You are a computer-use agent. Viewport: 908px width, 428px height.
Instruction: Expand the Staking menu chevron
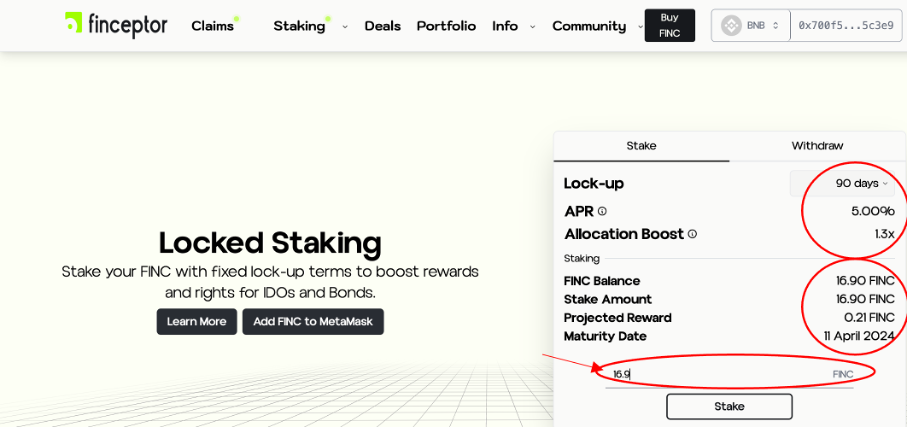click(345, 27)
